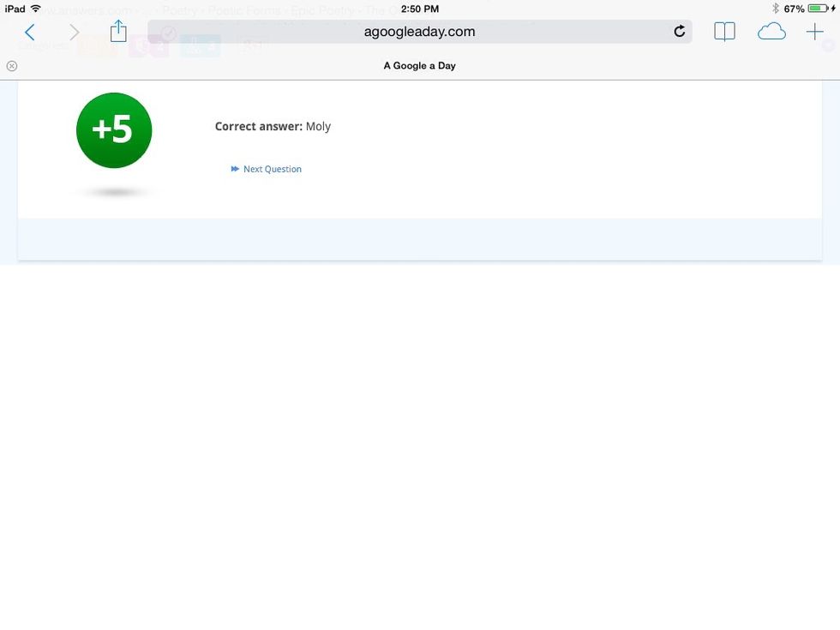
Task: Open the Share sheet icon
Action: (118, 32)
